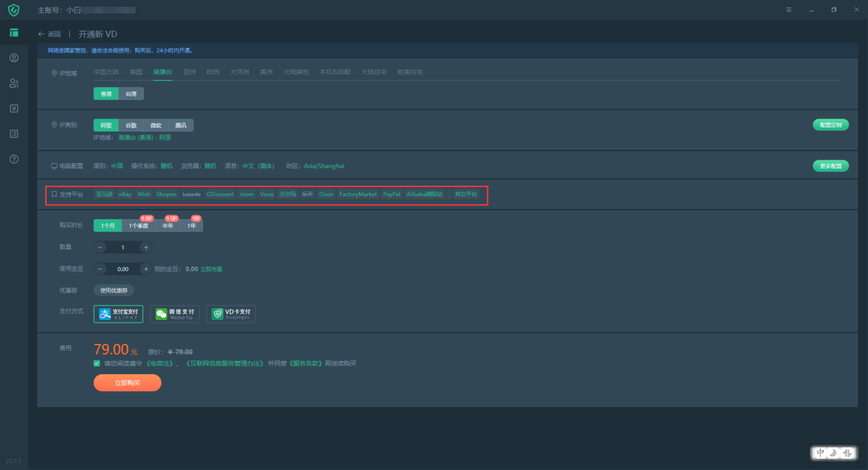Switch to the 美洲 IP region tab
This screenshot has width=868, height=470.
266,72
